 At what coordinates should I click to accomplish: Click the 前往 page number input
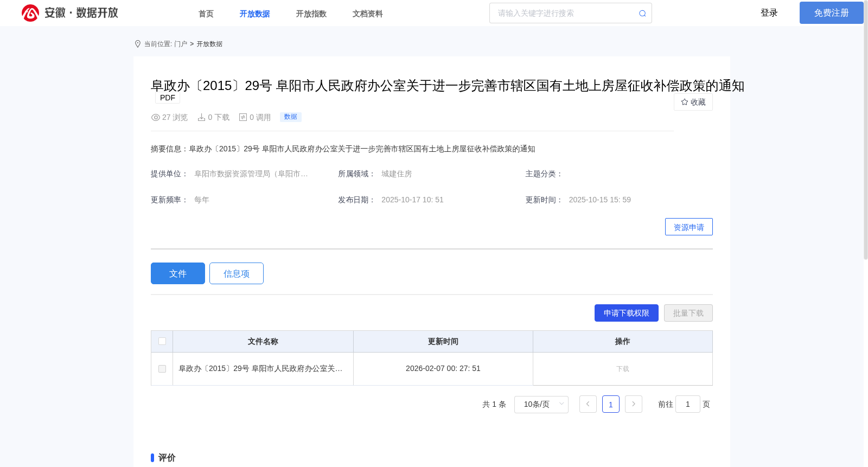(x=688, y=404)
